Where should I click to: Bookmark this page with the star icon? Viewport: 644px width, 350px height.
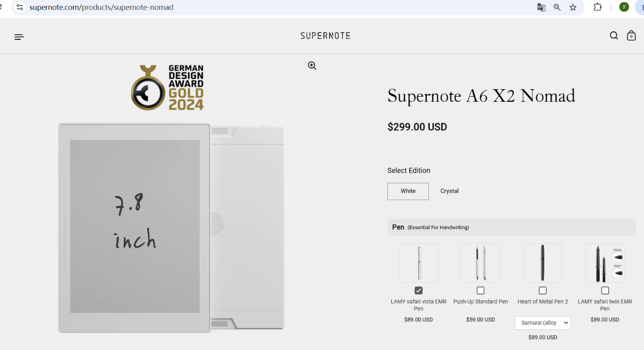coord(573,7)
